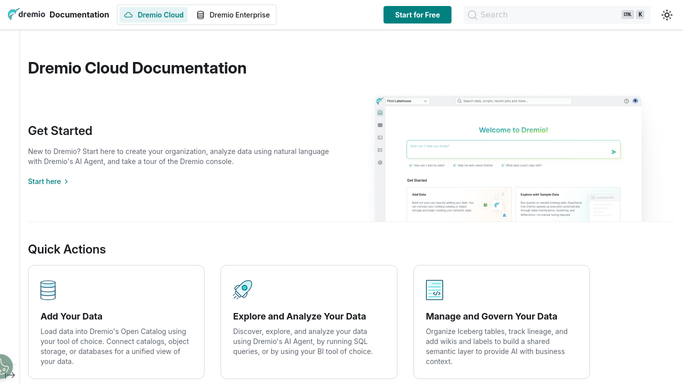Open the Add Your Data card
Image resolution: width=683 pixels, height=384 pixels.
coord(116,322)
